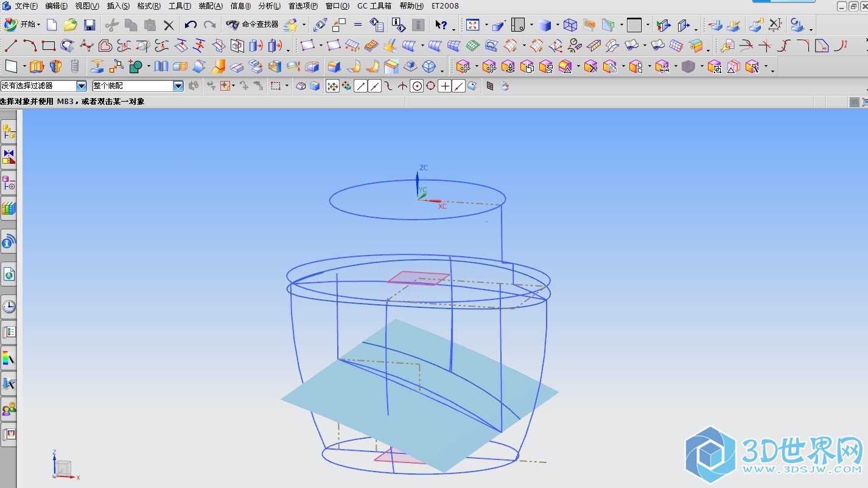
Task: Open the Assembly Navigator sidebar tab
Action: [9, 131]
